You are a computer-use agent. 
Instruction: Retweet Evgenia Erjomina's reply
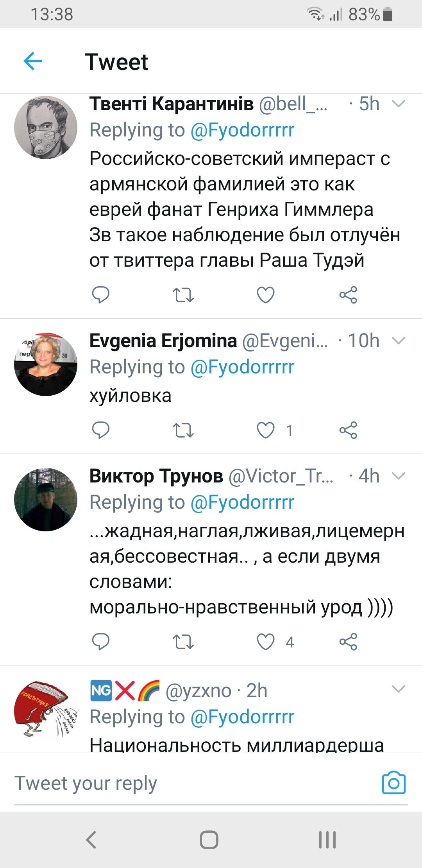(183, 430)
